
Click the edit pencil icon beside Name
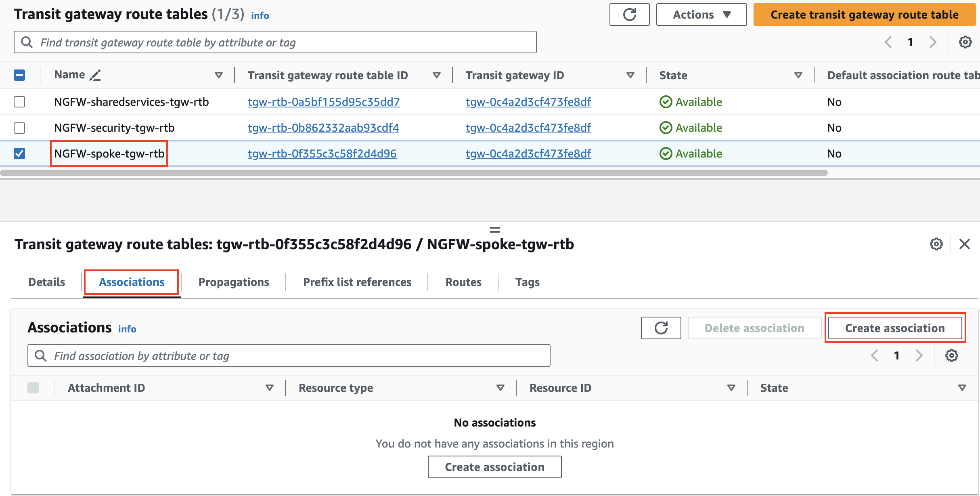95,75
